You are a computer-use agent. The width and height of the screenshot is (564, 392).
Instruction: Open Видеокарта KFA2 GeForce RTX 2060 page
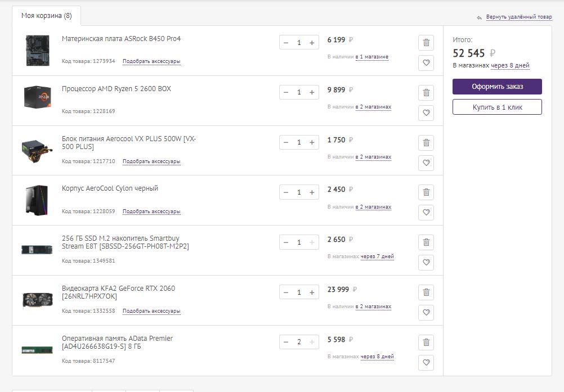118,292
